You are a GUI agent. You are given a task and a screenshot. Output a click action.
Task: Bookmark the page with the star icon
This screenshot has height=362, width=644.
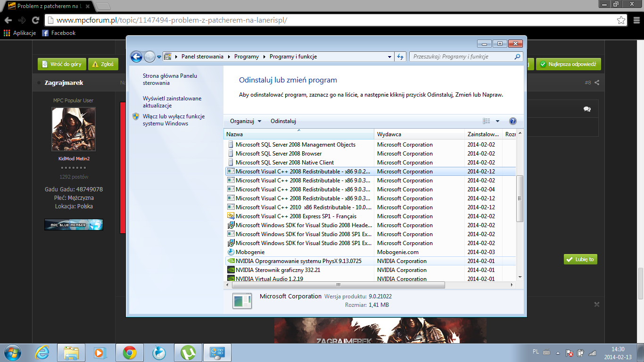pos(621,20)
